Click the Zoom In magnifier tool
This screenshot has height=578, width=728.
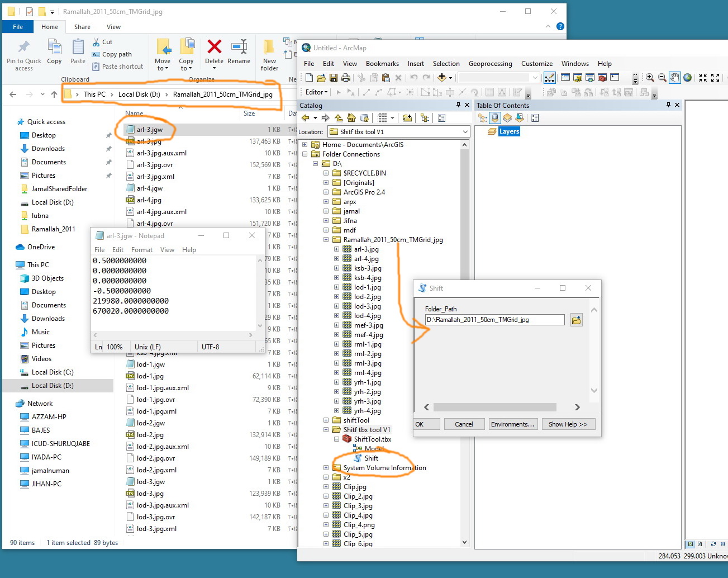(x=650, y=78)
